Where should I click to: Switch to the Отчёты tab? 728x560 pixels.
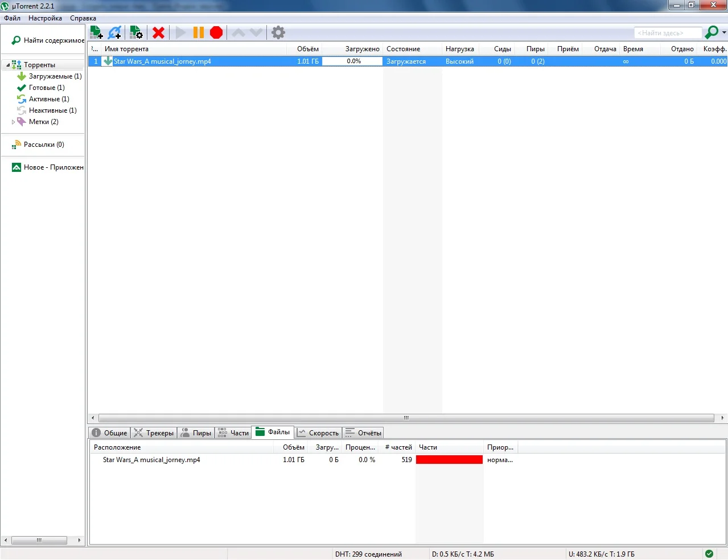coord(363,433)
